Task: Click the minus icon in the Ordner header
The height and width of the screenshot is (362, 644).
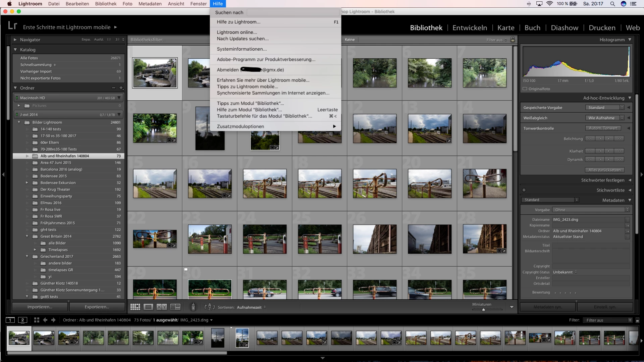Action: (x=114, y=88)
